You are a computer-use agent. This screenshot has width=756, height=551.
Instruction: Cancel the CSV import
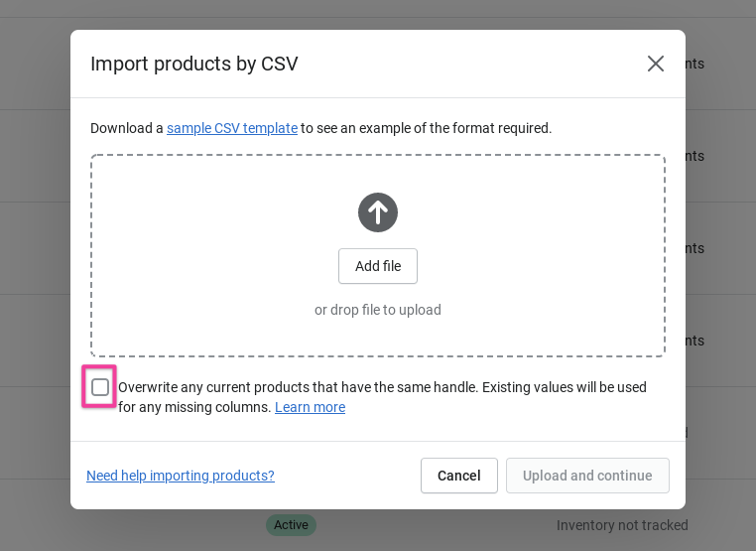tap(459, 476)
